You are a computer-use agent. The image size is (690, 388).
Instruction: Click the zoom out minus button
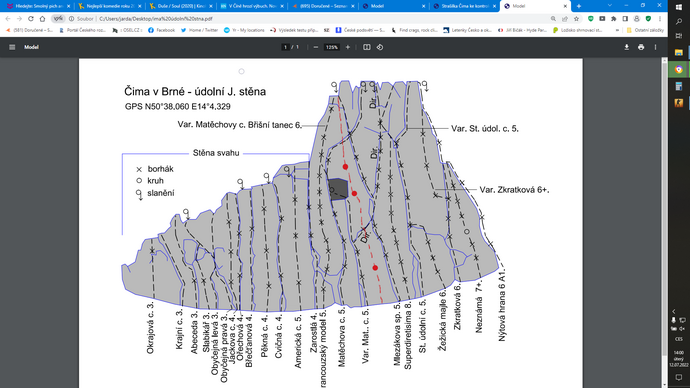click(316, 47)
